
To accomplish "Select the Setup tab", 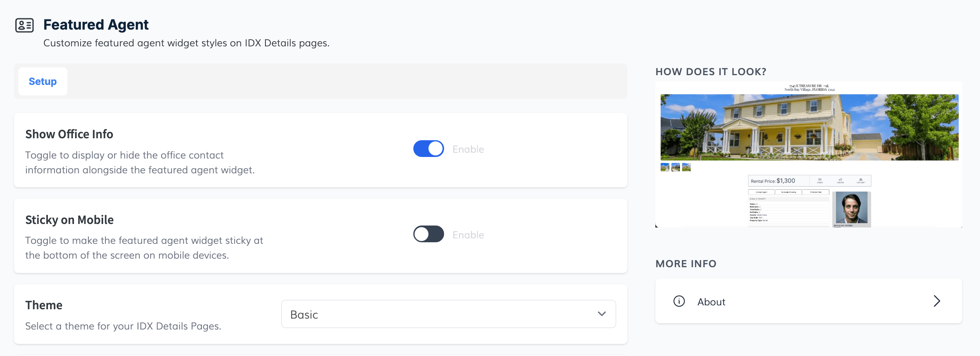I will (43, 81).
